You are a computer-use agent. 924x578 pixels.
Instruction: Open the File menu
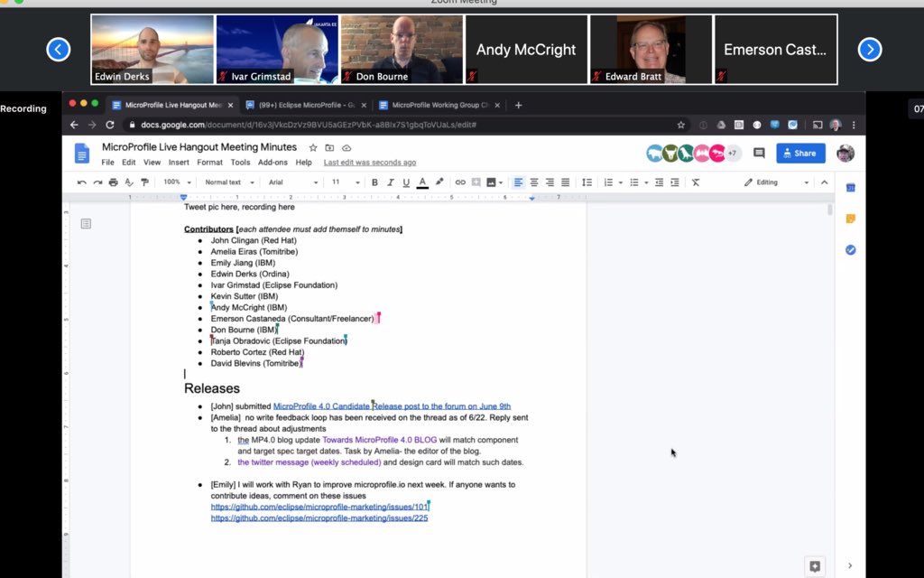108,163
